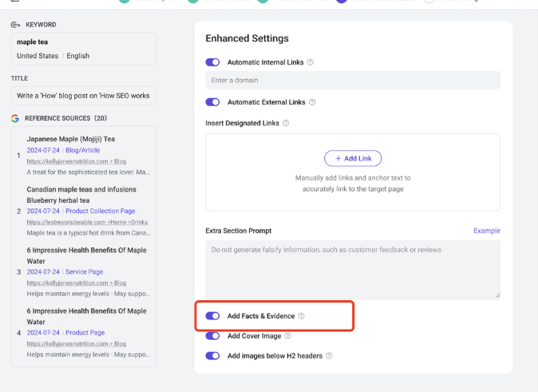Viewport: 538px width, 392px height.
Task: Click help icon next to Add Cover Image
Action: coord(288,336)
